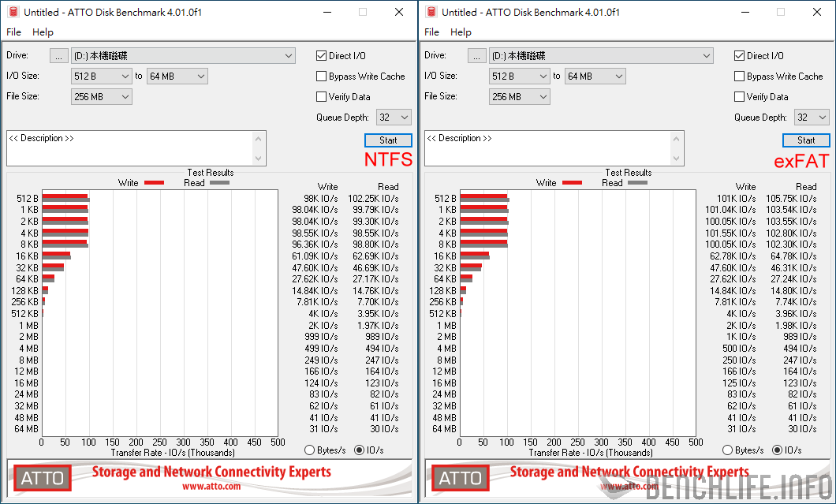Click the 16 KB row label in NTFS window
This screenshot has height=504, width=836.
(27, 256)
